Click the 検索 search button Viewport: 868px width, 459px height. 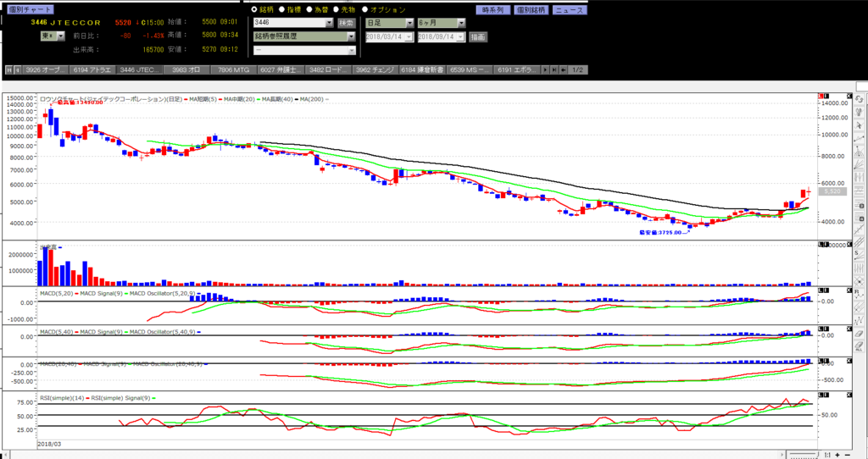click(x=346, y=23)
